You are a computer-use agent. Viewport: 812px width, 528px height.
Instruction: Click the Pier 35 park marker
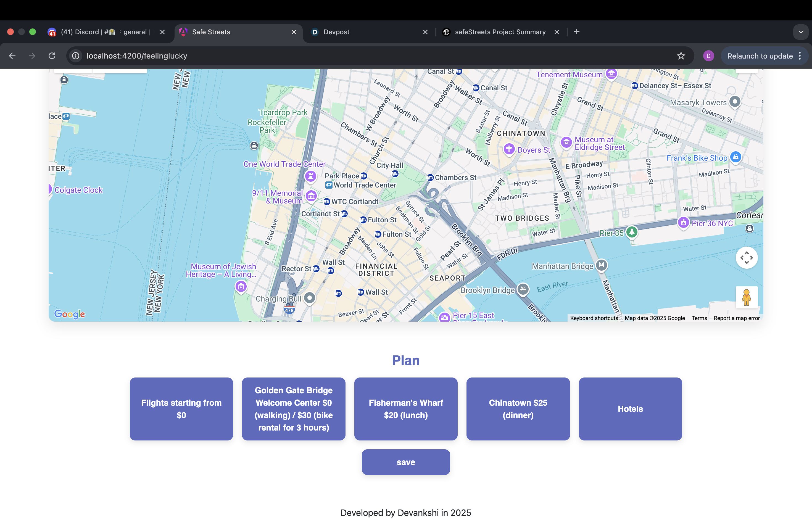coord(632,232)
